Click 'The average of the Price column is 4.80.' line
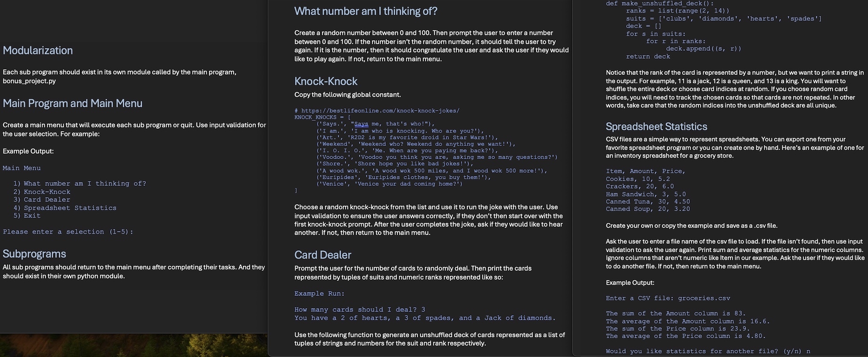This screenshot has height=357, width=868. (x=686, y=336)
